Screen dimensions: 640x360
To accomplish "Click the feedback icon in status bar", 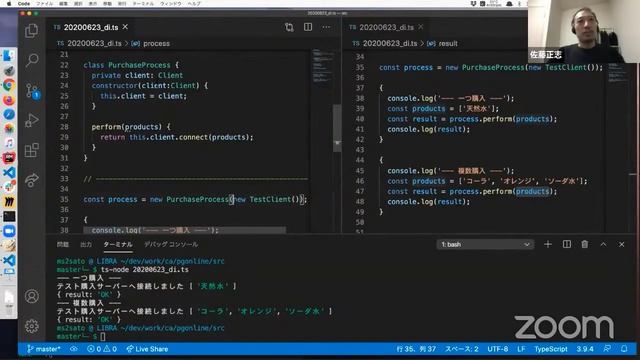I will pos(607,349).
